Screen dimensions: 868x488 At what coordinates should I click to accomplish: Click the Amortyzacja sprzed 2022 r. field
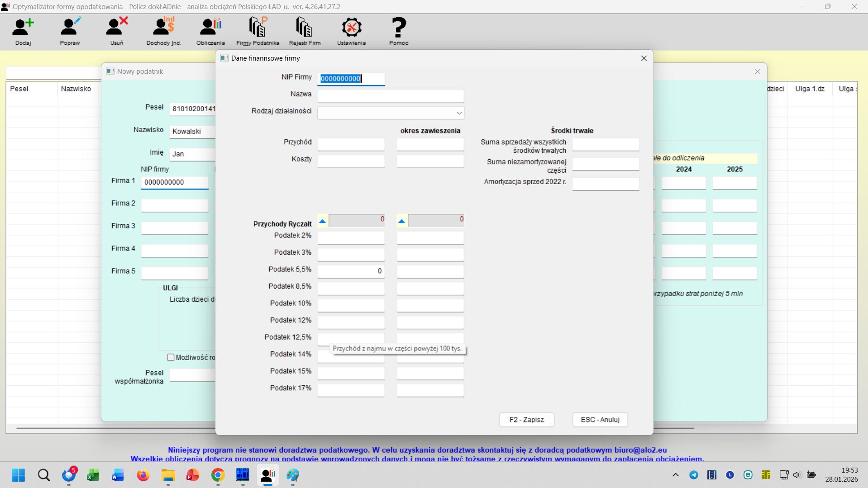pyautogui.click(x=606, y=184)
